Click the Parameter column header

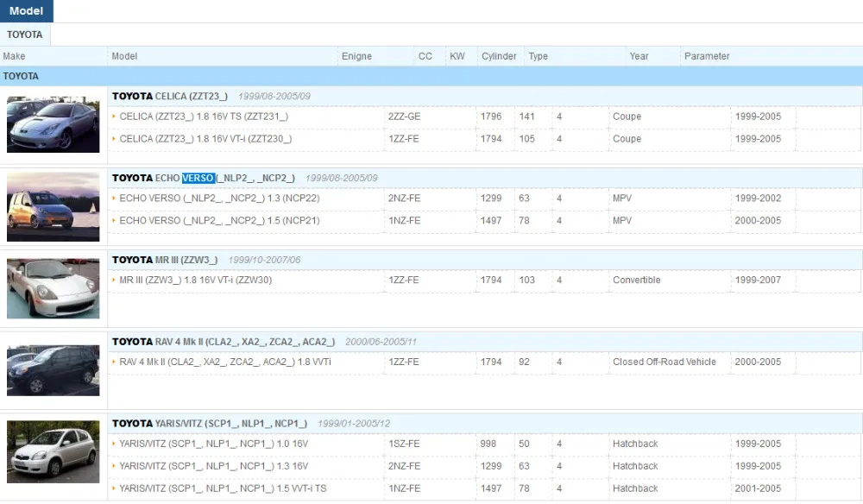707,56
